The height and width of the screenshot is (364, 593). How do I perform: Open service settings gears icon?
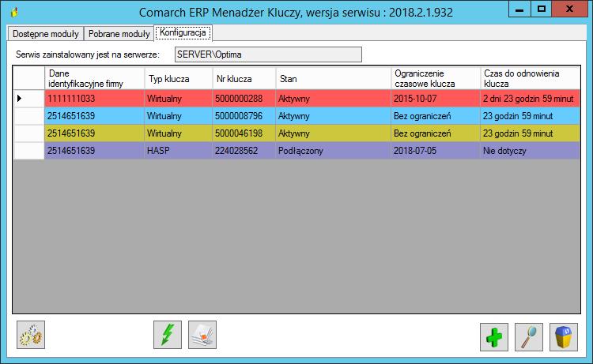coord(31,335)
